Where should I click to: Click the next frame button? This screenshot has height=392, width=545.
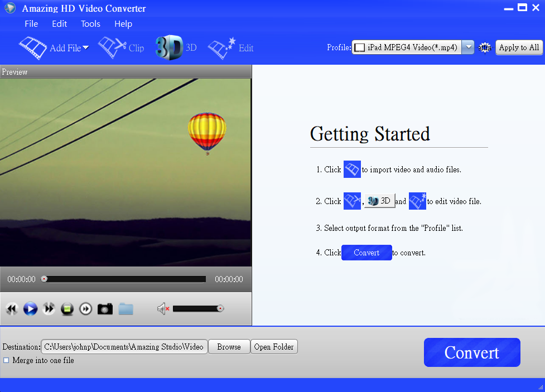point(85,308)
